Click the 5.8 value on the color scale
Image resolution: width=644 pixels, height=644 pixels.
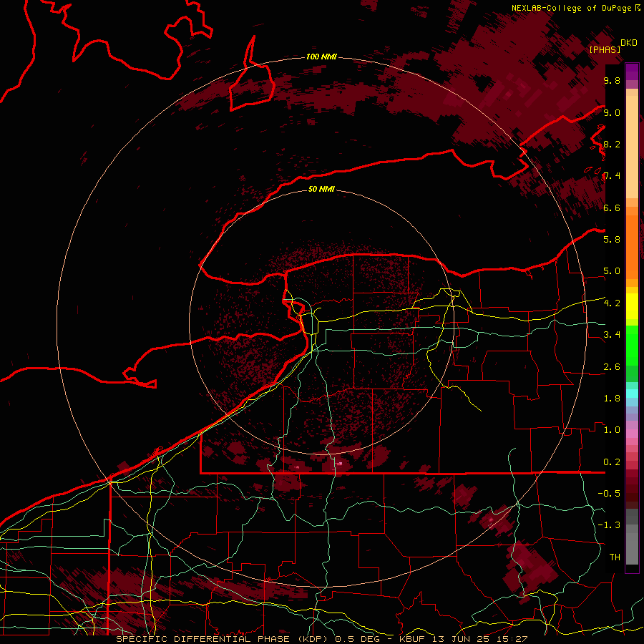click(x=612, y=240)
